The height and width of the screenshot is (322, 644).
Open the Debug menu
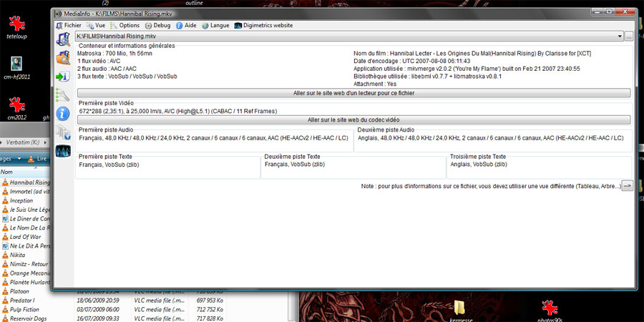(157, 25)
